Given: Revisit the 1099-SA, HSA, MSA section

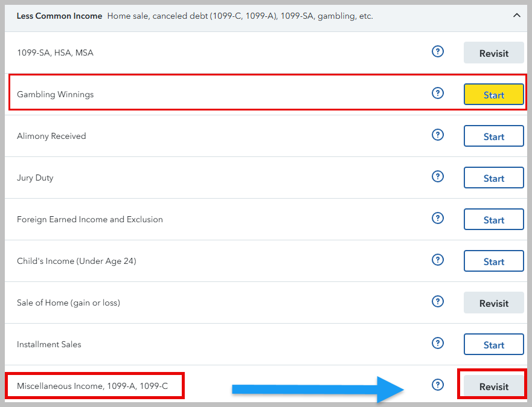Looking at the screenshot, I should [493, 53].
